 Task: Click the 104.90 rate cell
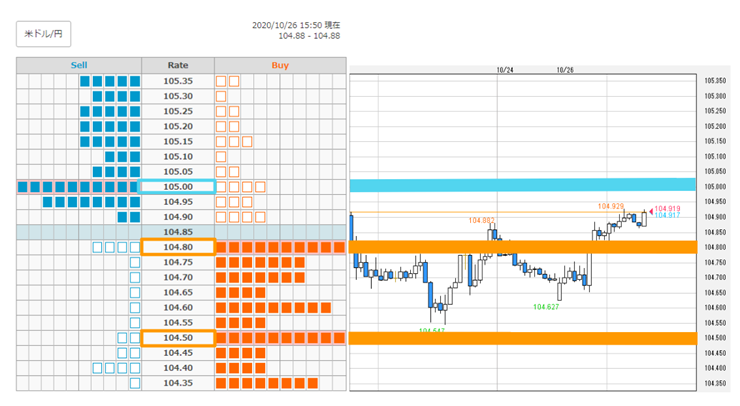pos(178,217)
